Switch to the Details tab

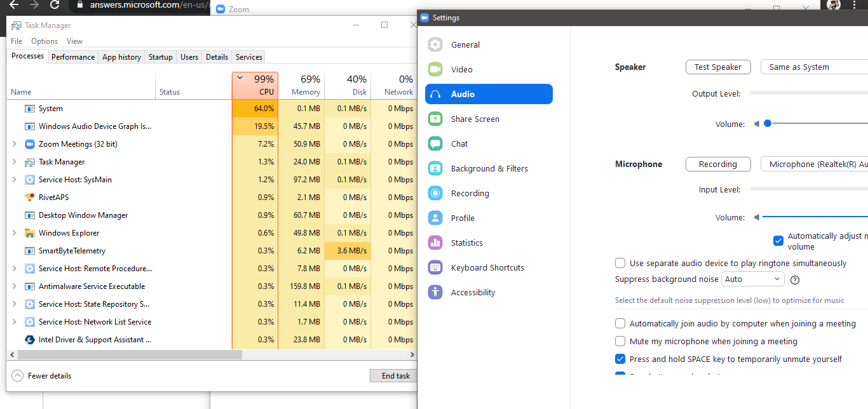[217, 57]
